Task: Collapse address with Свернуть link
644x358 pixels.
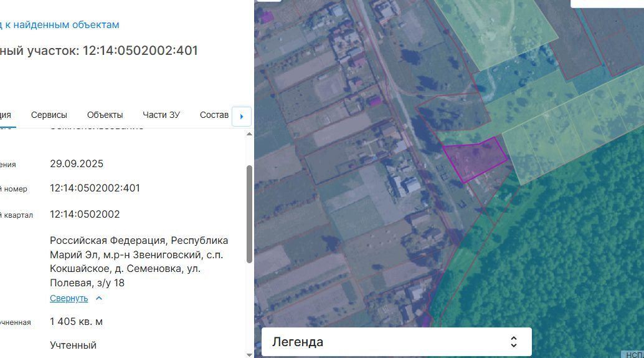Action: pyautogui.click(x=69, y=298)
